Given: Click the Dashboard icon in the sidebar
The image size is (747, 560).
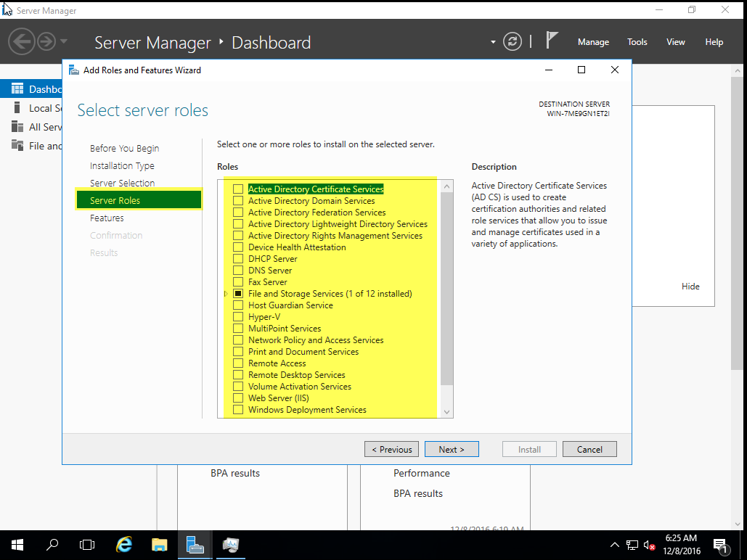Looking at the screenshot, I should pyautogui.click(x=17, y=88).
